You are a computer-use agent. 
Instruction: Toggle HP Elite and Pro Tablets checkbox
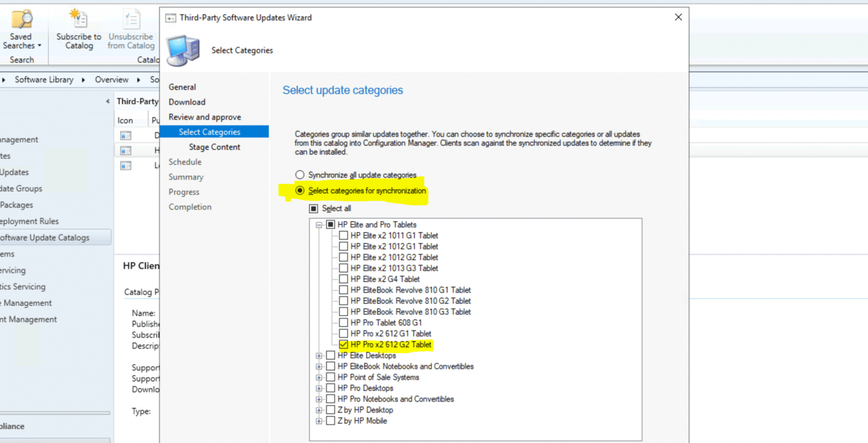tap(331, 224)
